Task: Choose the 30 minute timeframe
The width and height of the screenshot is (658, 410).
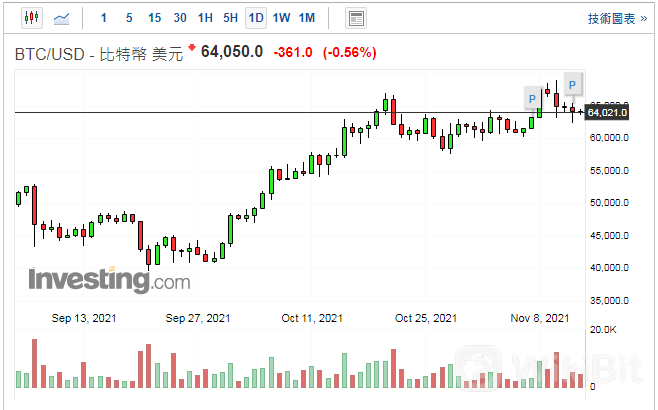Action: tap(180, 18)
